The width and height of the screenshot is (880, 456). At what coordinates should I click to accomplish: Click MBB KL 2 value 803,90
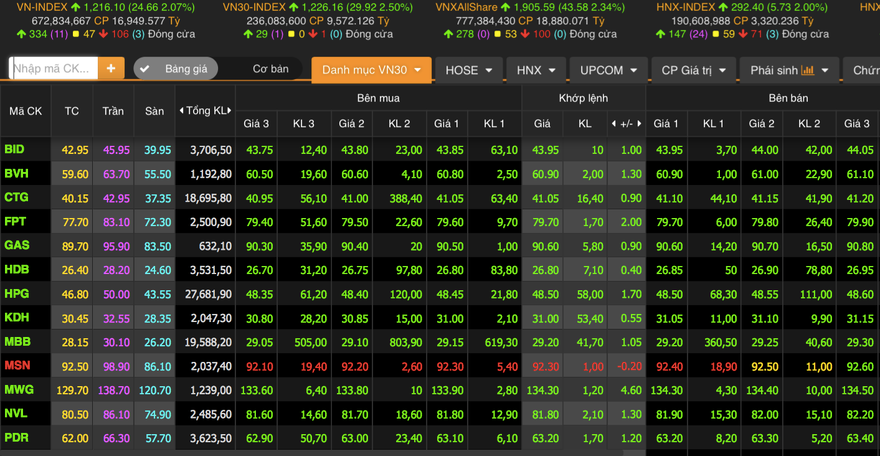[406, 342]
